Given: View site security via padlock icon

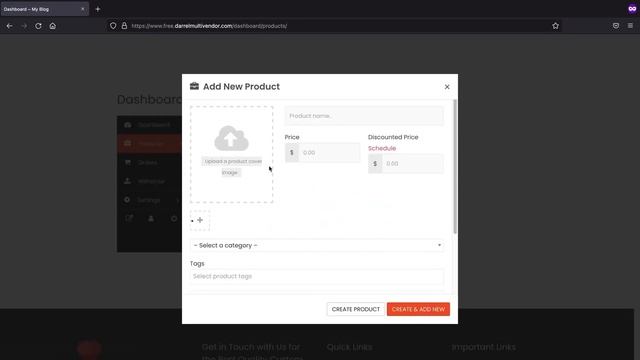Looking at the screenshot, I should click(124, 26).
